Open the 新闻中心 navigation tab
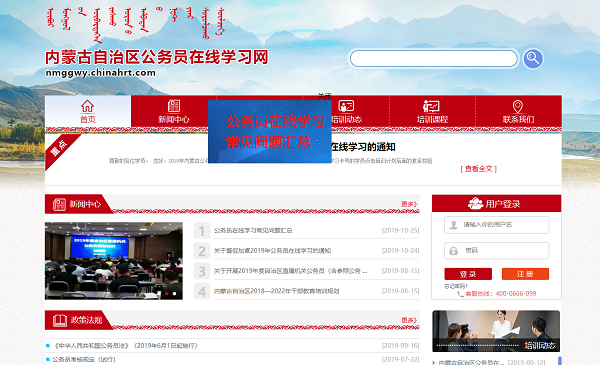The height and width of the screenshot is (365, 600). click(x=173, y=111)
